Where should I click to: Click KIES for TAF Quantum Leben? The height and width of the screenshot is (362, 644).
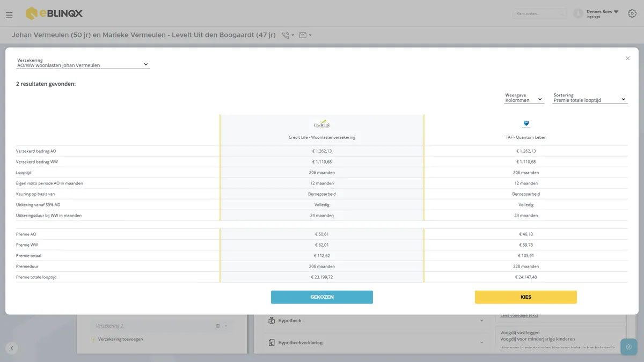[526, 297]
